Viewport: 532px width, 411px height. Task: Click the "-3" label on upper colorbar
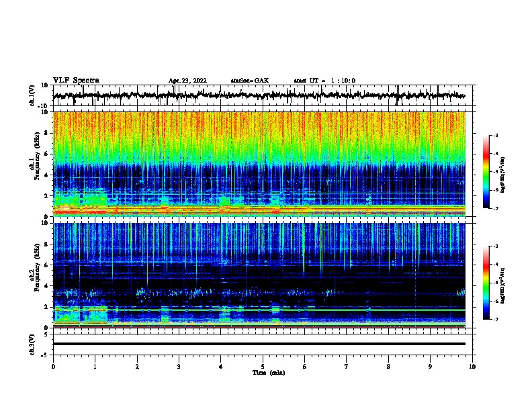(496, 136)
